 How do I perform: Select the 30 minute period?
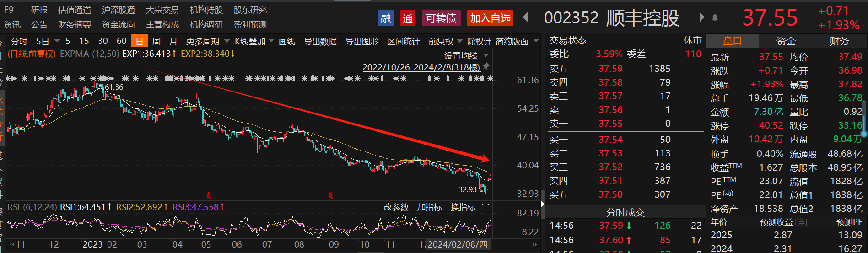click(103, 41)
